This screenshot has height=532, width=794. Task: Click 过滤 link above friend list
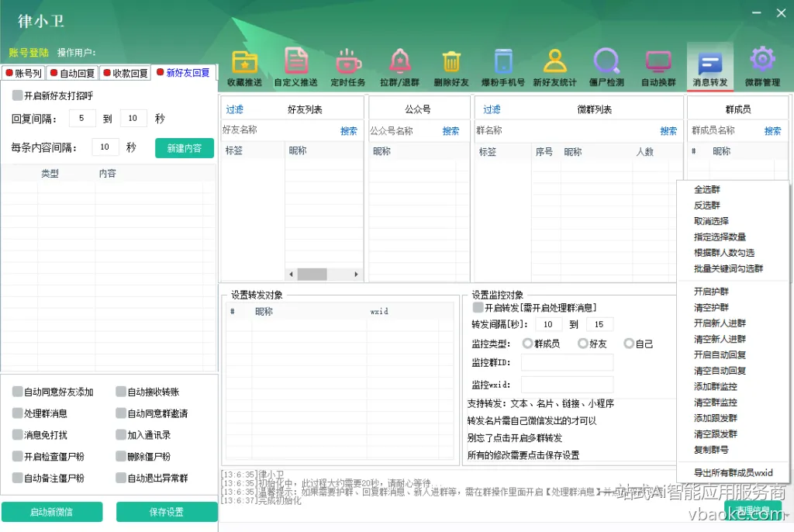click(234, 109)
